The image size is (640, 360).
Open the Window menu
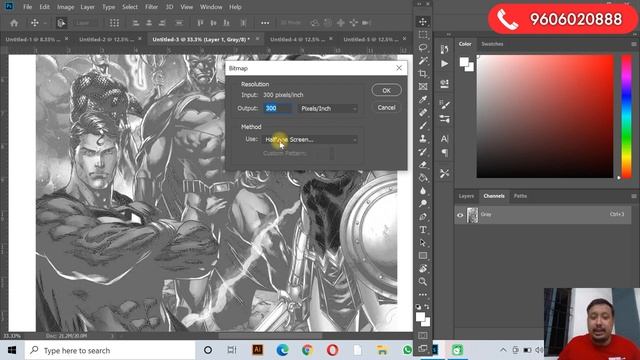(x=211, y=7)
